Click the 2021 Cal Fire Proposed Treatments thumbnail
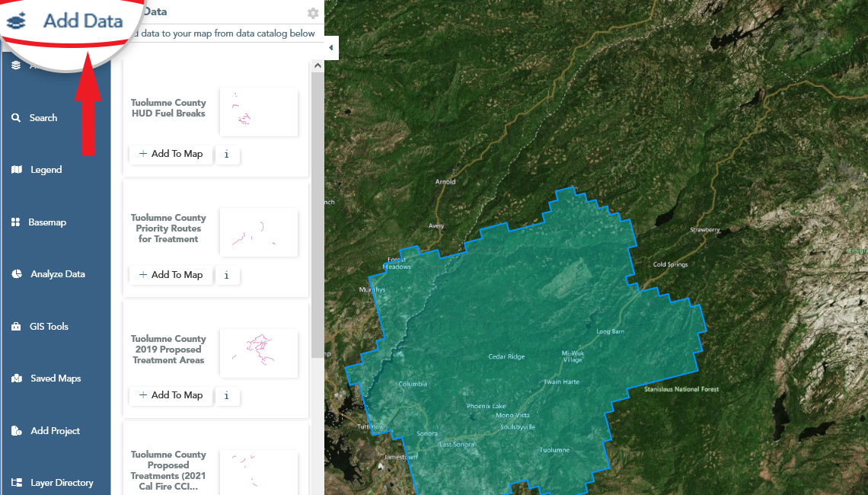The width and height of the screenshot is (868, 495). 259,472
